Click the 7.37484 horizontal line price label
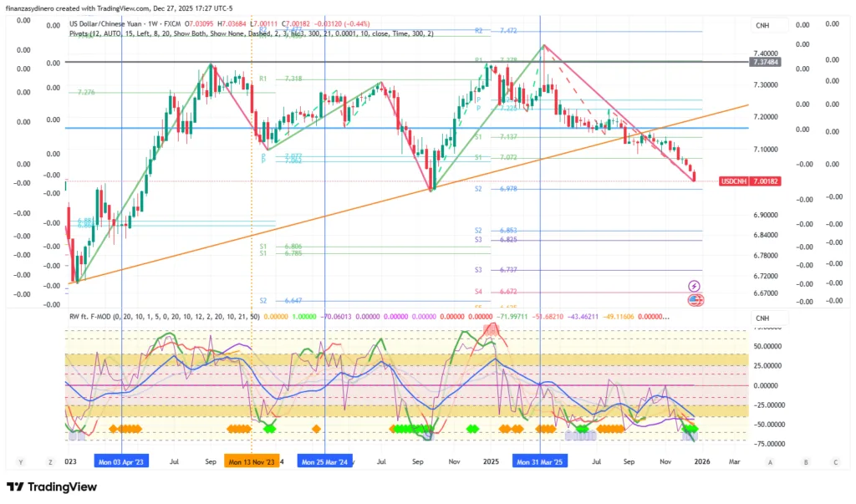The height and width of the screenshot is (504, 856). click(765, 62)
